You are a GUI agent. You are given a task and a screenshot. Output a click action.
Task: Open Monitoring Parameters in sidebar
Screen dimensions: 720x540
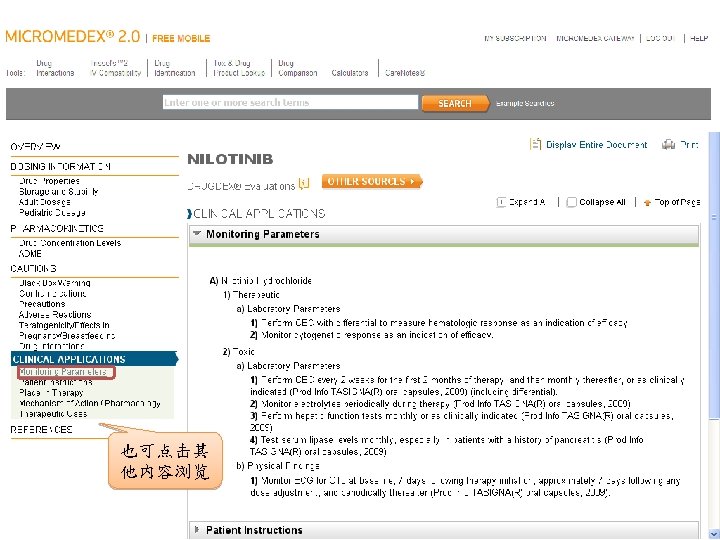63,371
